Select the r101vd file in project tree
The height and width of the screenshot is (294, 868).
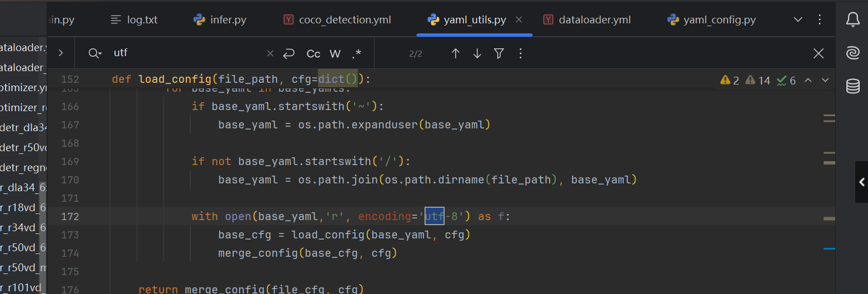pyautogui.click(x=21, y=287)
